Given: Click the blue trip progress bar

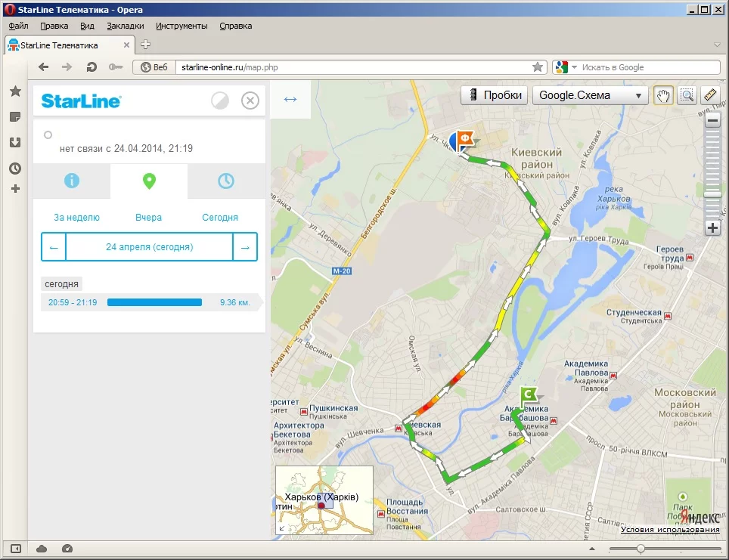Looking at the screenshot, I should pyautogui.click(x=154, y=302).
